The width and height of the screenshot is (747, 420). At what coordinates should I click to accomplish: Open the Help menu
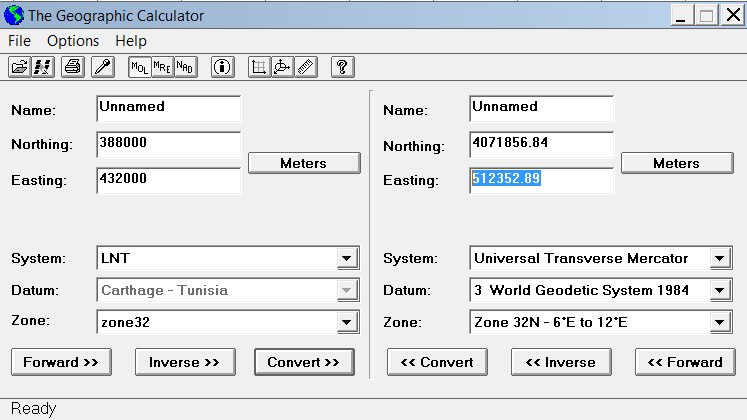[x=131, y=41]
